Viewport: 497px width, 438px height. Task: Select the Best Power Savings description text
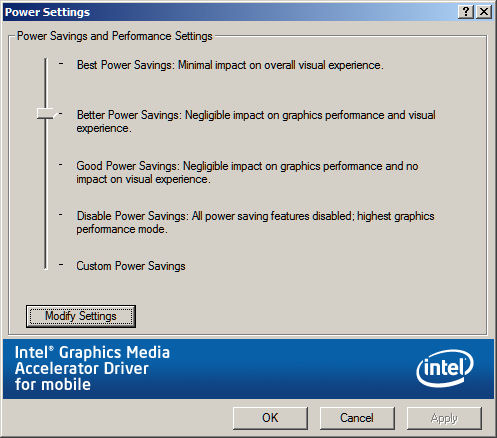[x=230, y=65]
